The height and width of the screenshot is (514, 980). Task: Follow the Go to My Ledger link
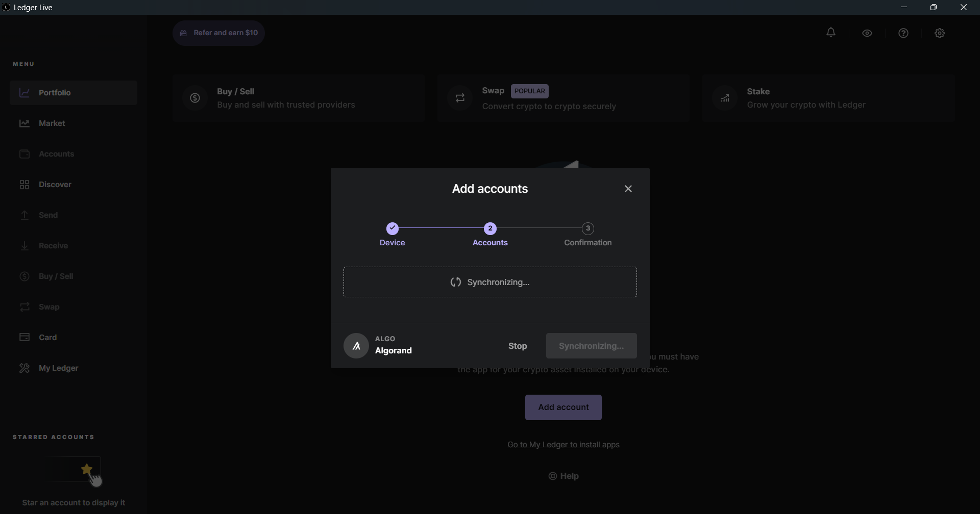[563, 445]
